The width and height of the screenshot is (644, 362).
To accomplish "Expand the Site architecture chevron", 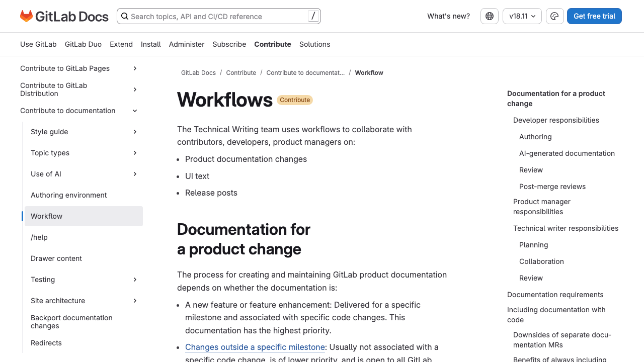I will (135, 301).
